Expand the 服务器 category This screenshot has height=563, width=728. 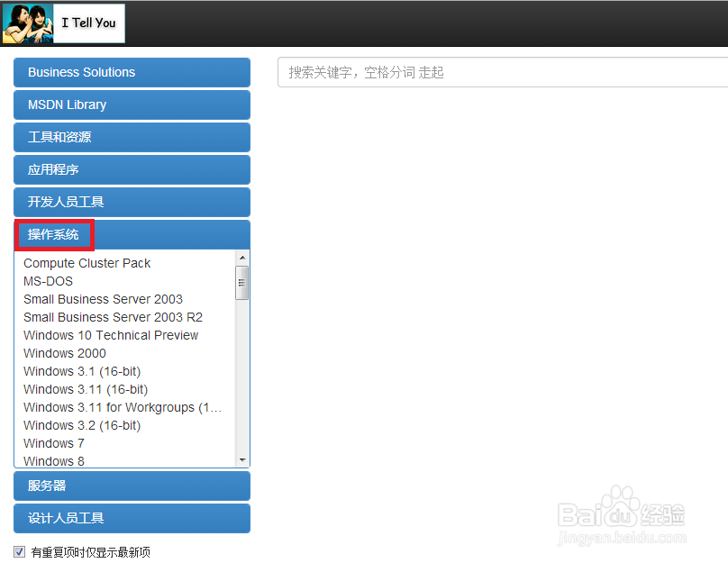tap(132, 486)
